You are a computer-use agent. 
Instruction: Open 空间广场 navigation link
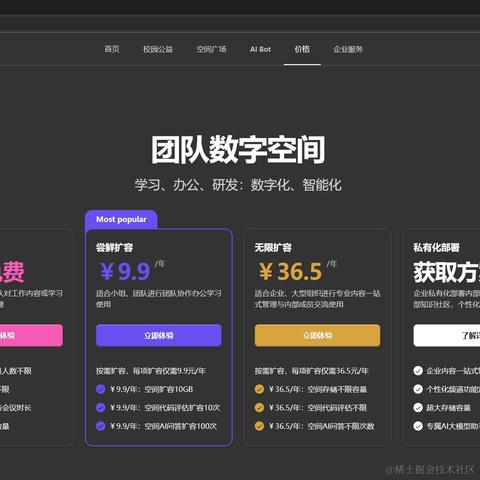211,49
